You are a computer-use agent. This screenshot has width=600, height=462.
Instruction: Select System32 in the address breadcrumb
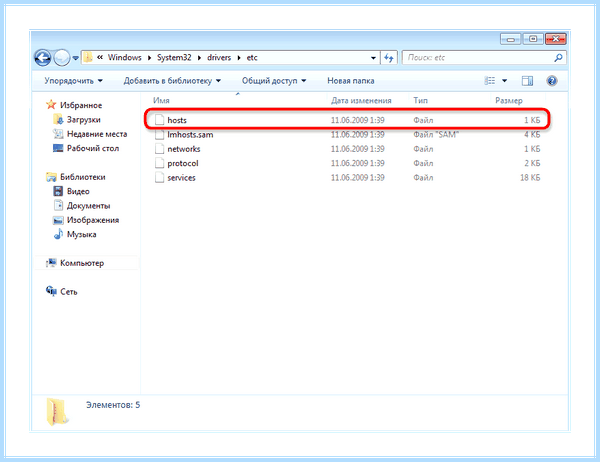pyautogui.click(x=174, y=57)
